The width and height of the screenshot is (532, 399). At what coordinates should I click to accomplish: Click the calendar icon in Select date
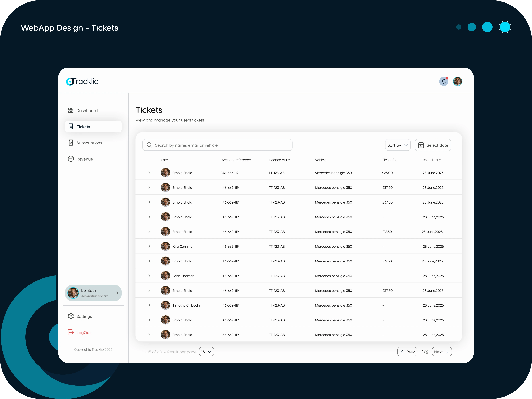point(421,145)
